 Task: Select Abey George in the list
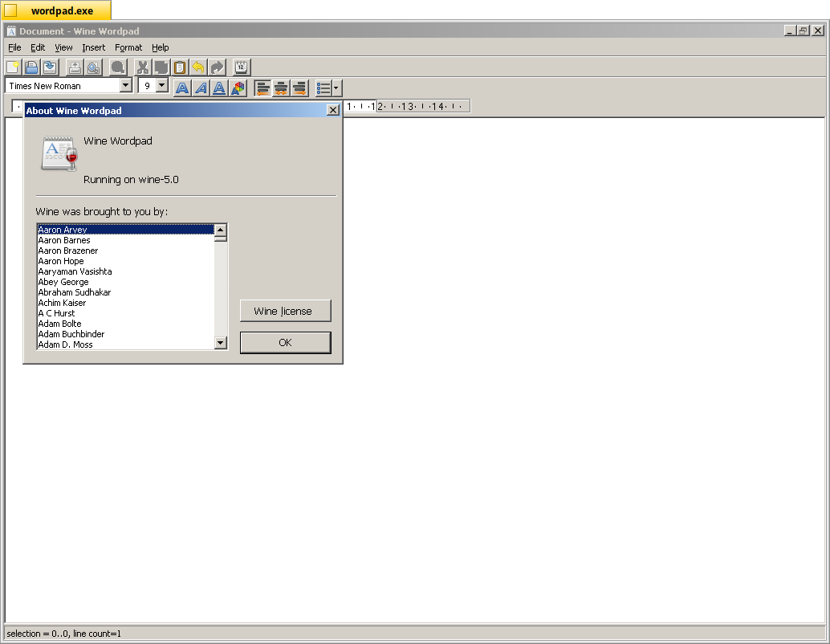click(125, 282)
